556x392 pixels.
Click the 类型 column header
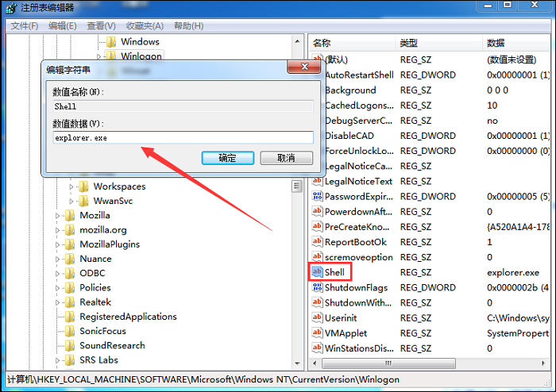click(439, 43)
